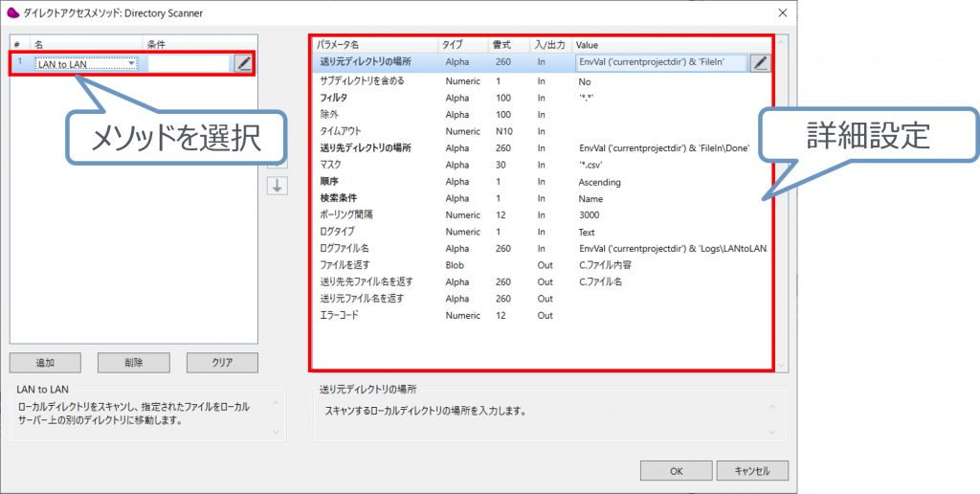The height and width of the screenshot is (494, 980).
Task: Click the 削除 button
Action: pos(133,363)
